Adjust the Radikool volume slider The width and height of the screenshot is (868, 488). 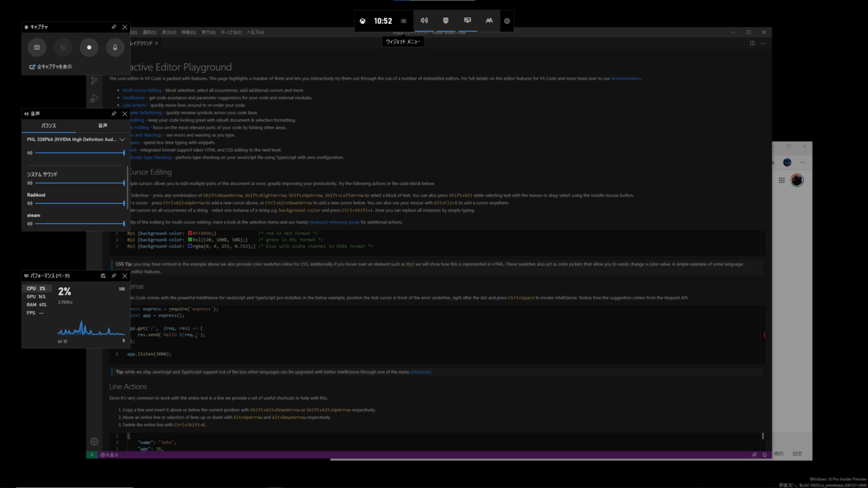(x=80, y=203)
